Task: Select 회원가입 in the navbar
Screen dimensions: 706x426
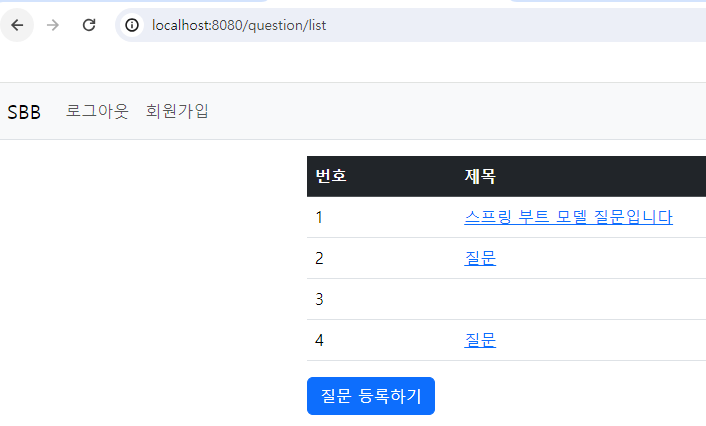Action: click(x=177, y=111)
